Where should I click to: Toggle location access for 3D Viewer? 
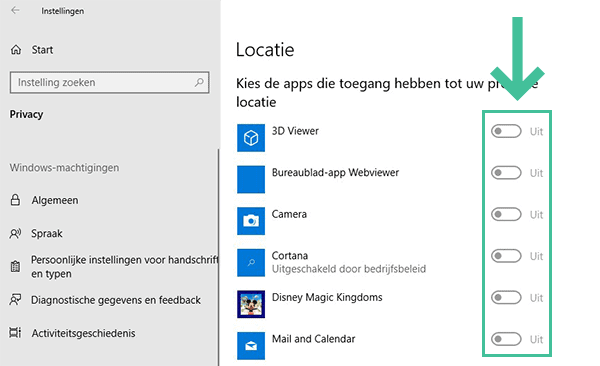506,131
